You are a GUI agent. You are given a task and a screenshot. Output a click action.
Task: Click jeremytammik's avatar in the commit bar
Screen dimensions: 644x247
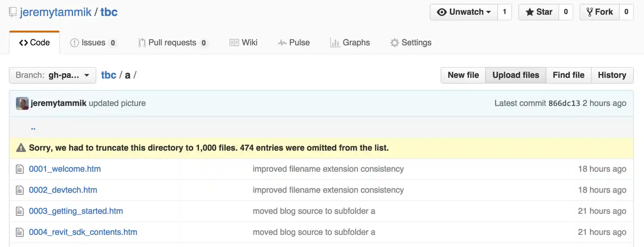pyautogui.click(x=22, y=103)
